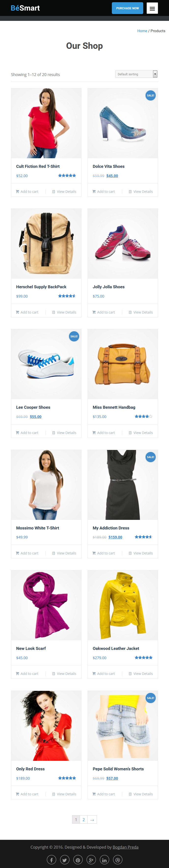Open the Herschel Supply BackPack image
169x868 pixels.
click(x=46, y=244)
